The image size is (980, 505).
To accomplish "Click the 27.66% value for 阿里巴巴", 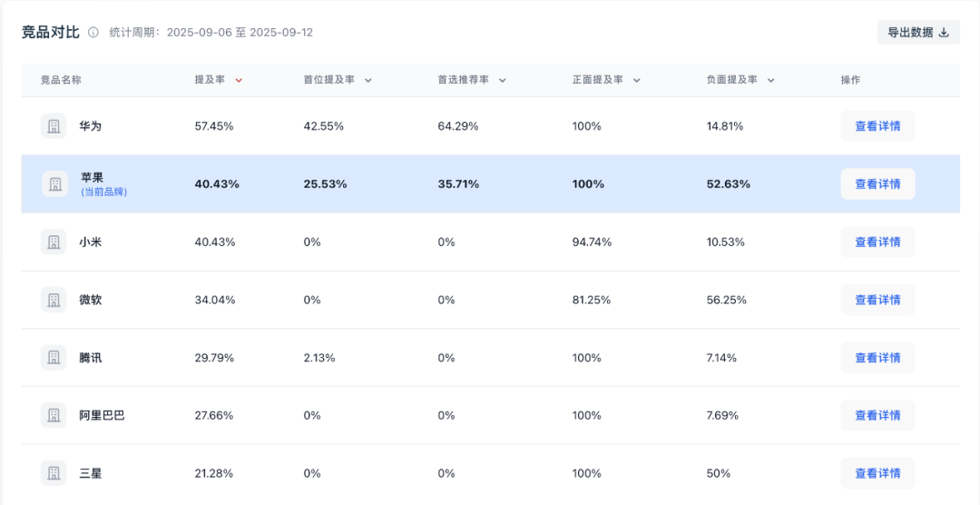I will click(x=214, y=415).
